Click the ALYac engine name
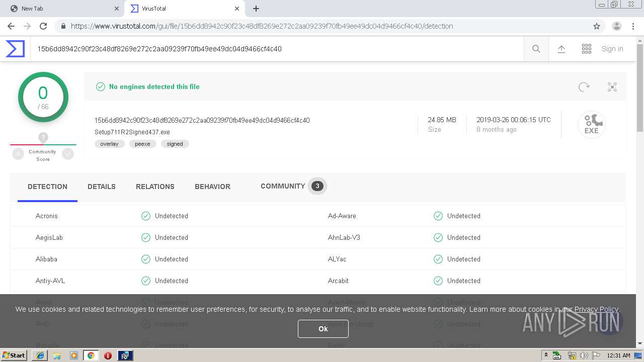Screen dimensions: 644x362 337,259
